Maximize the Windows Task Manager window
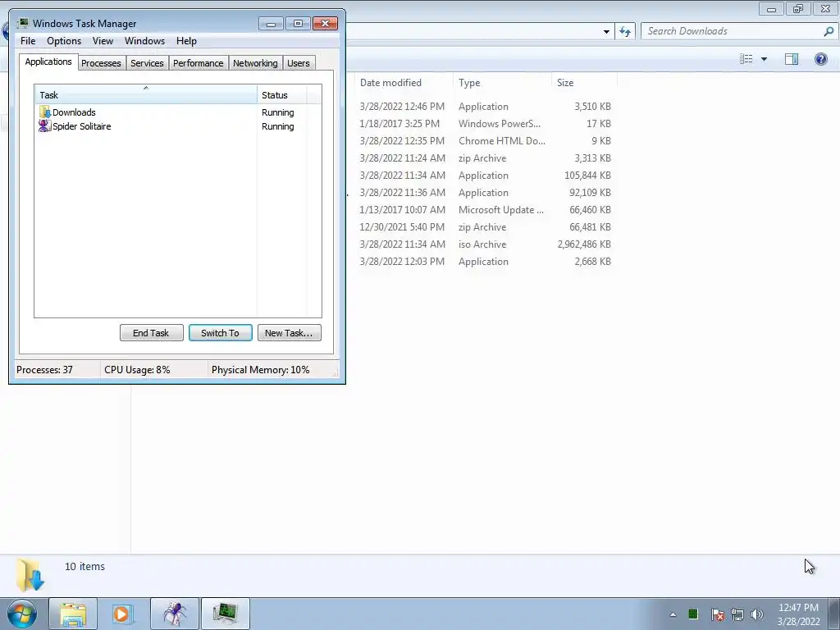 coord(298,24)
